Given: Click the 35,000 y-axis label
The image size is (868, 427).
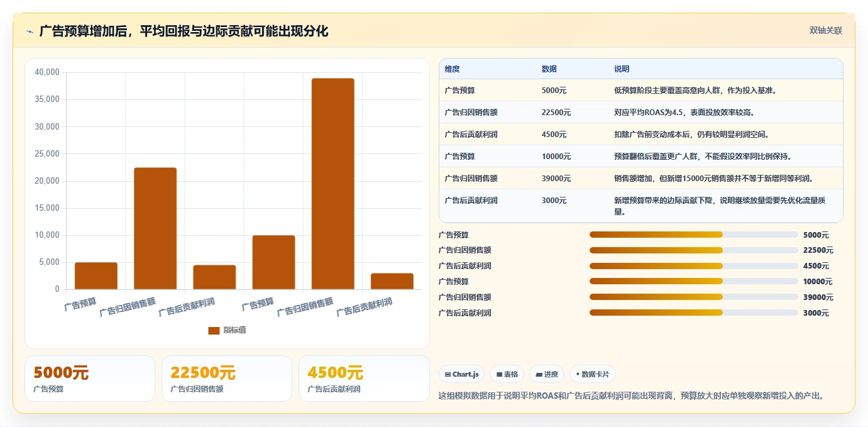Looking at the screenshot, I should (x=47, y=99).
